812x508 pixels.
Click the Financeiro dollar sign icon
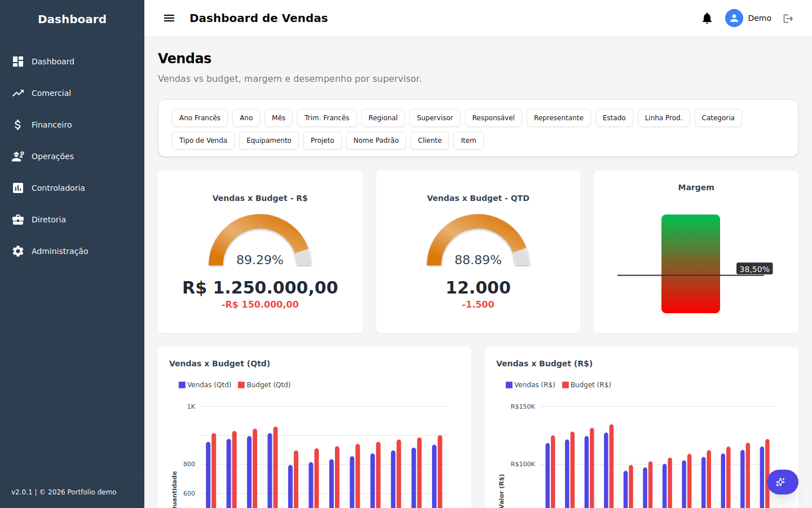18,125
